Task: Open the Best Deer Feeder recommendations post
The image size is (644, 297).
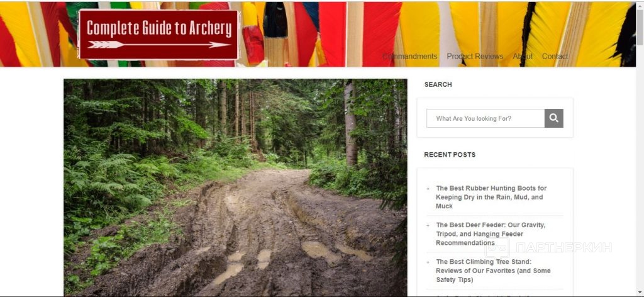Action: pyautogui.click(x=491, y=233)
